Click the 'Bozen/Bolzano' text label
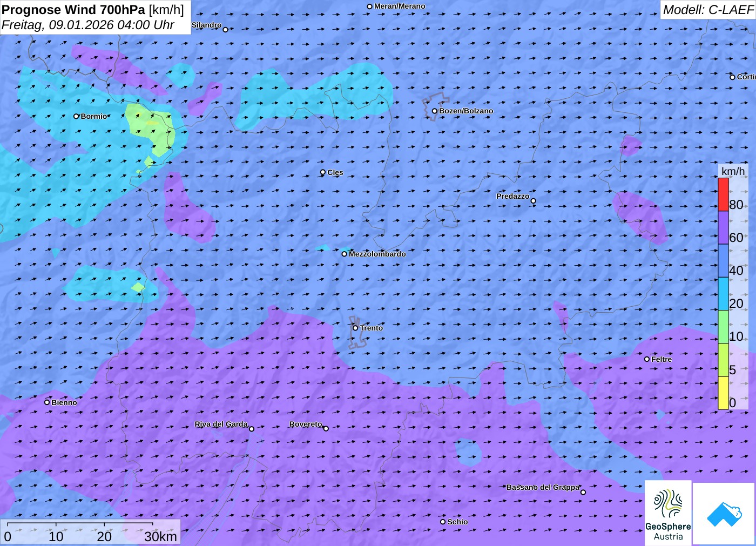The height and width of the screenshot is (546, 756). [466, 111]
